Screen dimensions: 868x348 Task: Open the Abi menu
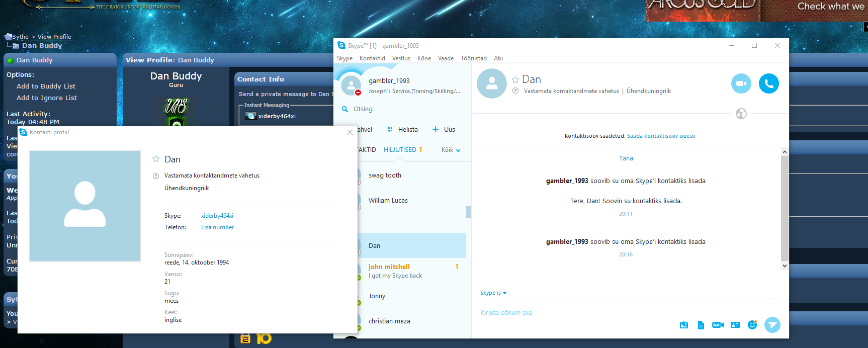pos(498,58)
